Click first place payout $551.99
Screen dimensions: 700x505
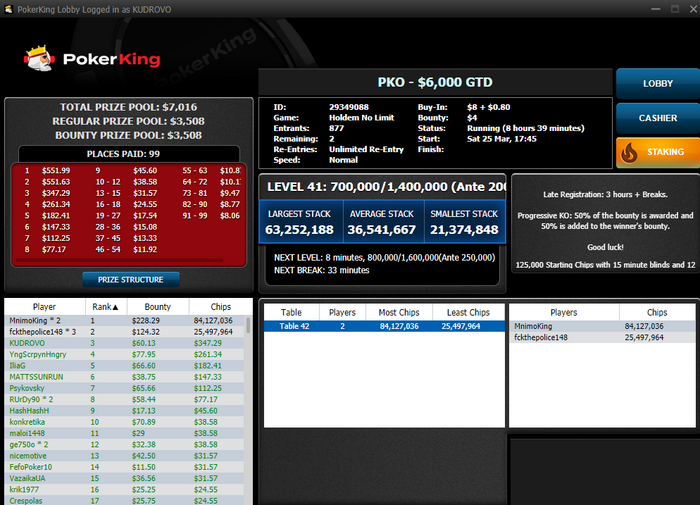(56, 171)
